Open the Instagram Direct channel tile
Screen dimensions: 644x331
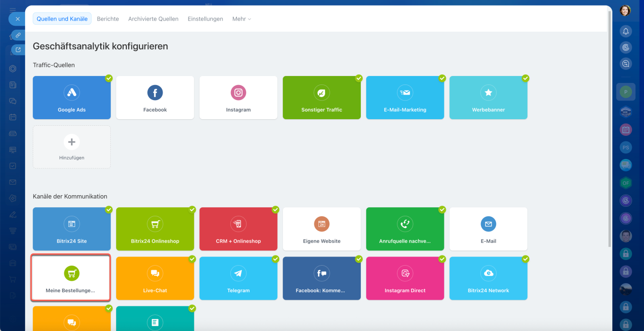tap(405, 278)
